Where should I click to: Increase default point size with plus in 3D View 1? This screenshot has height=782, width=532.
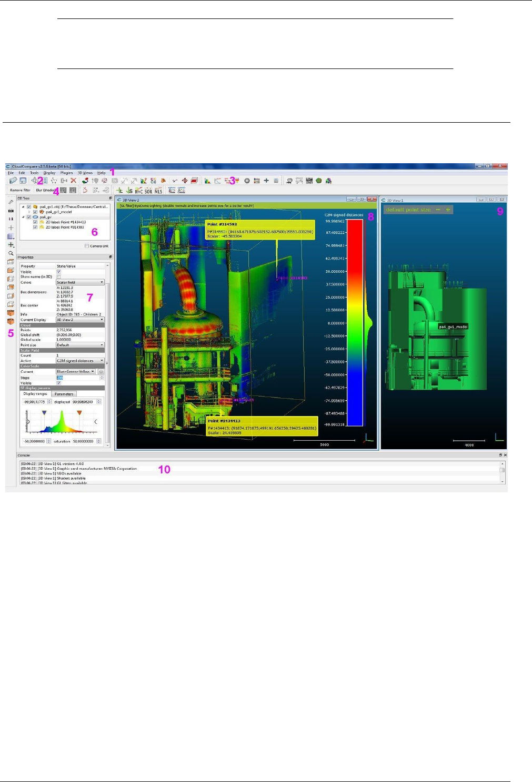pos(448,210)
